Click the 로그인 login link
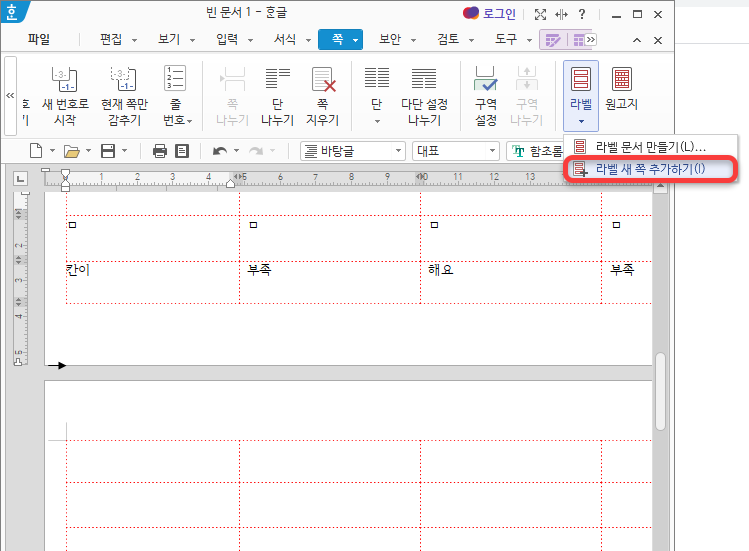Screen dimensions: 749x551 pos(499,14)
